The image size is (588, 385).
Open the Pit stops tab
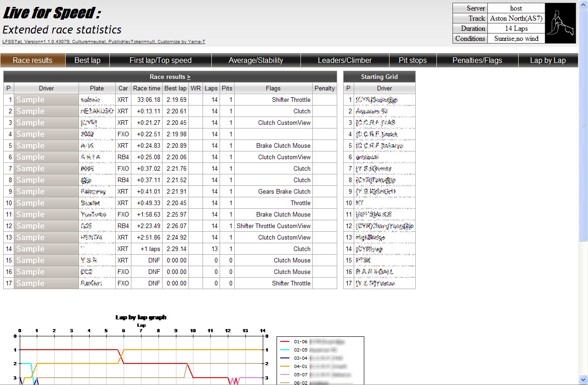[x=413, y=60]
